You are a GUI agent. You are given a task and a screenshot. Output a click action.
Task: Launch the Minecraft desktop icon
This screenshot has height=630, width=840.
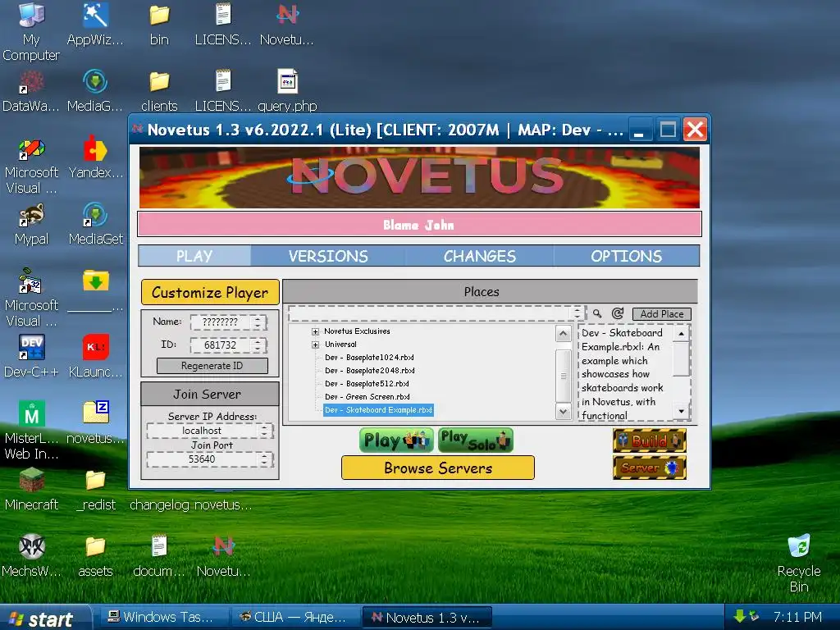[x=31, y=489]
